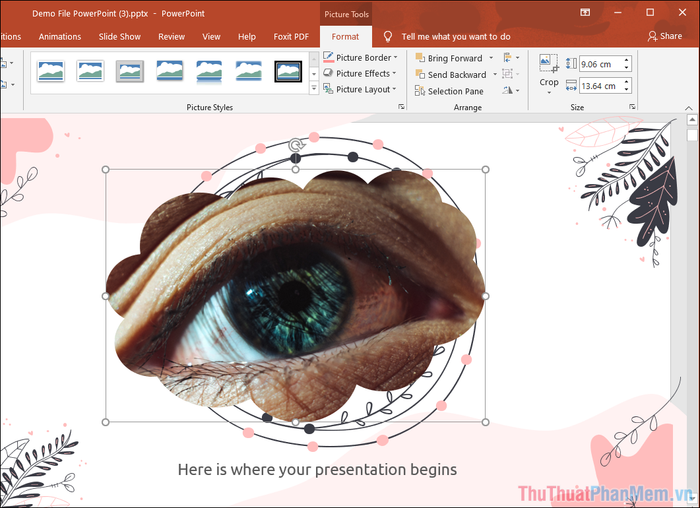This screenshot has width=700, height=508.
Task: Expand Send Backward dropdown arrow
Action: click(495, 74)
